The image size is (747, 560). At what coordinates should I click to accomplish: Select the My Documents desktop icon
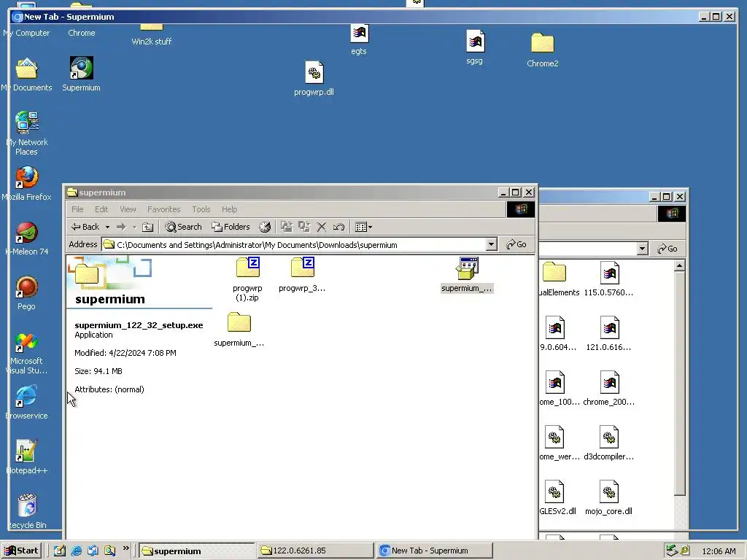(27, 74)
